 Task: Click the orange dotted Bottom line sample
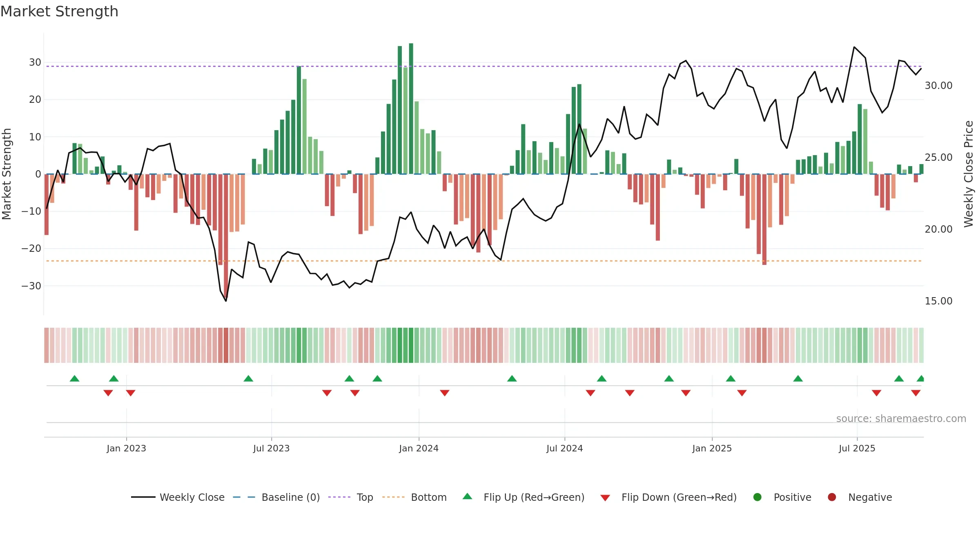click(393, 497)
